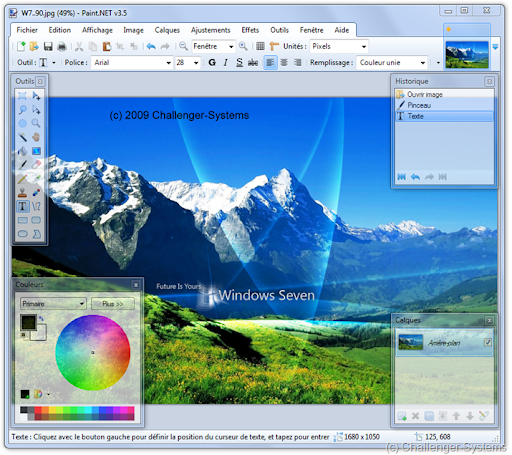Create a new image from toolbar
This screenshot has height=455, width=512.
click(x=21, y=46)
